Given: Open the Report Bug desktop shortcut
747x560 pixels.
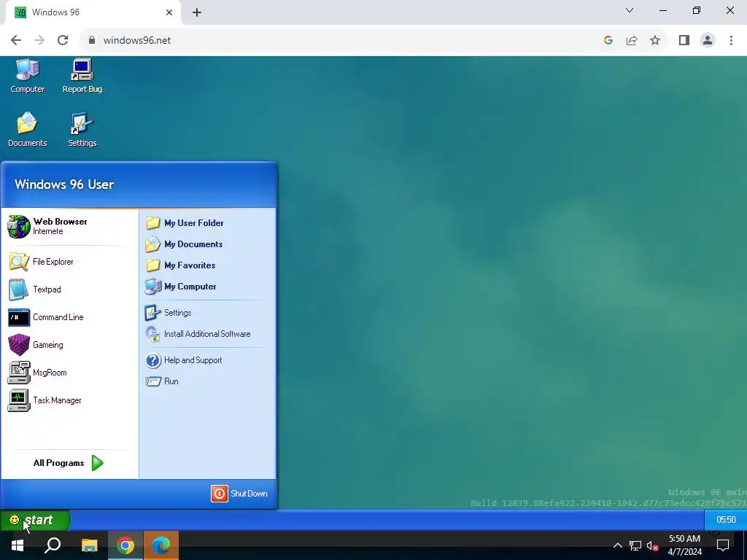Looking at the screenshot, I should coord(82,76).
